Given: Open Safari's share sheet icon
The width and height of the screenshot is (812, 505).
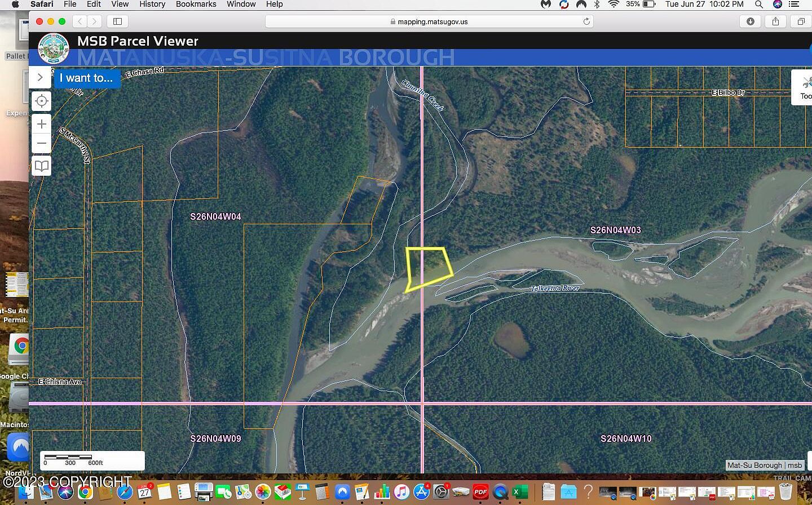Looking at the screenshot, I should click(x=775, y=21).
